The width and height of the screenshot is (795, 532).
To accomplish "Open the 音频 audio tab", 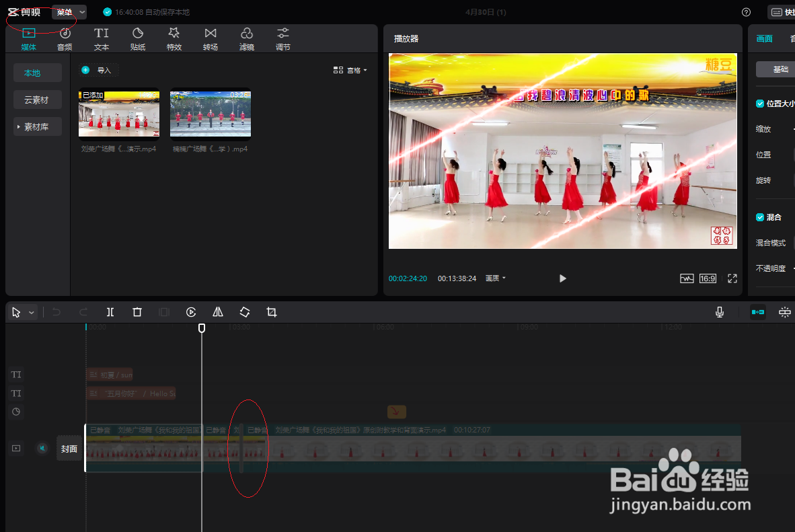I will (65, 39).
